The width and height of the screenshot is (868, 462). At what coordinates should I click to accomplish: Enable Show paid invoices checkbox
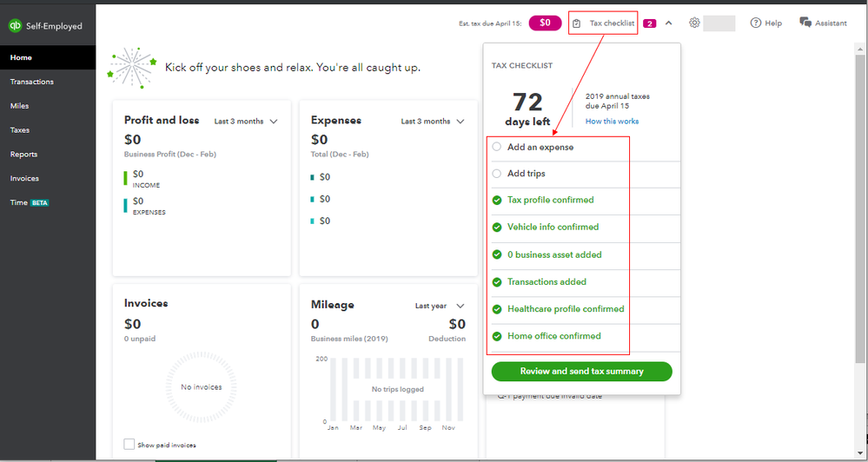[129, 445]
